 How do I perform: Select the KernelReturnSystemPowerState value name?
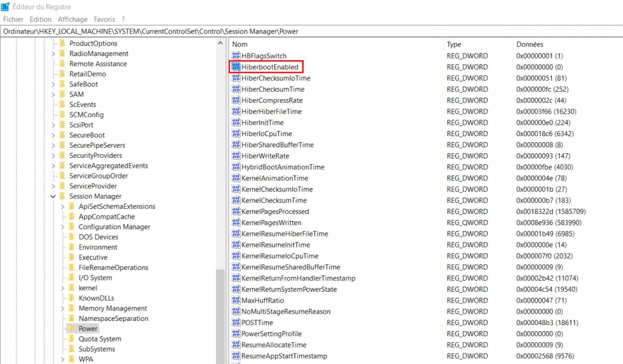[289, 289]
